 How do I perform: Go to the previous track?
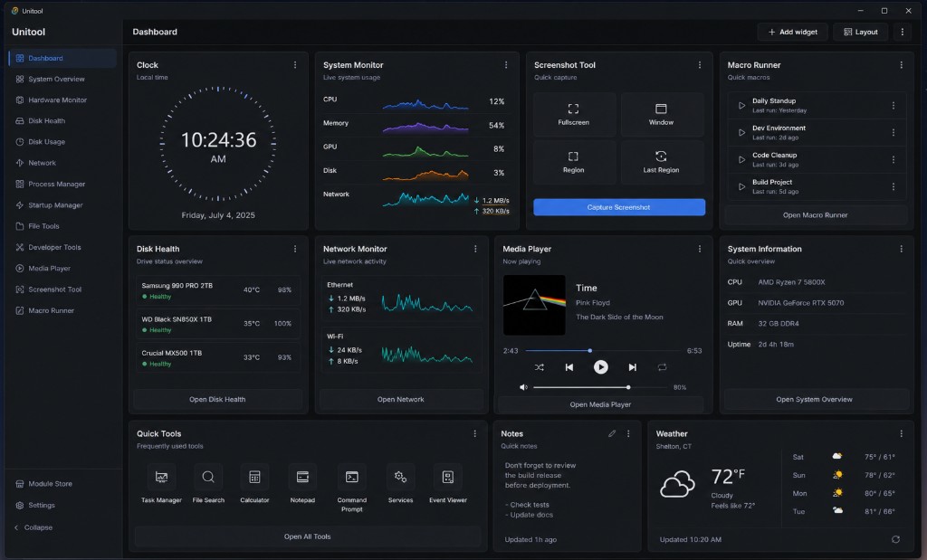pos(569,367)
